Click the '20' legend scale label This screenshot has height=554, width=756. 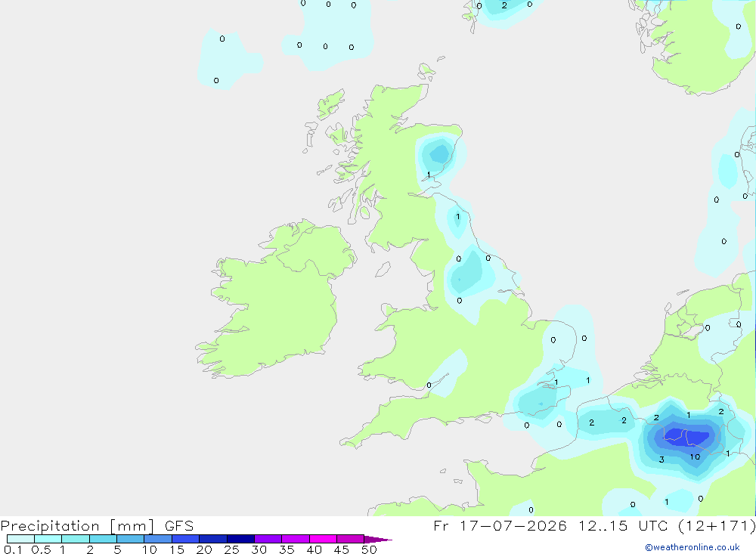point(204,549)
